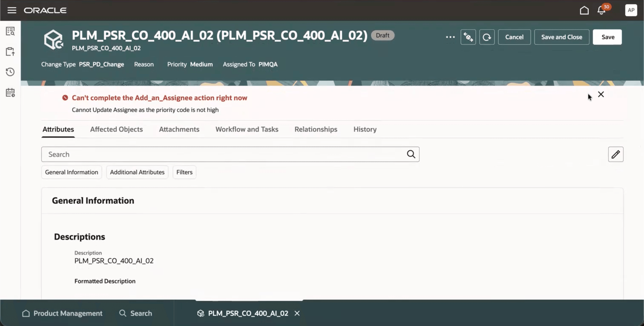The image size is (644, 326).
Task: Click the page title PLM_PSR_CO_400_AI_02
Action: (220, 35)
